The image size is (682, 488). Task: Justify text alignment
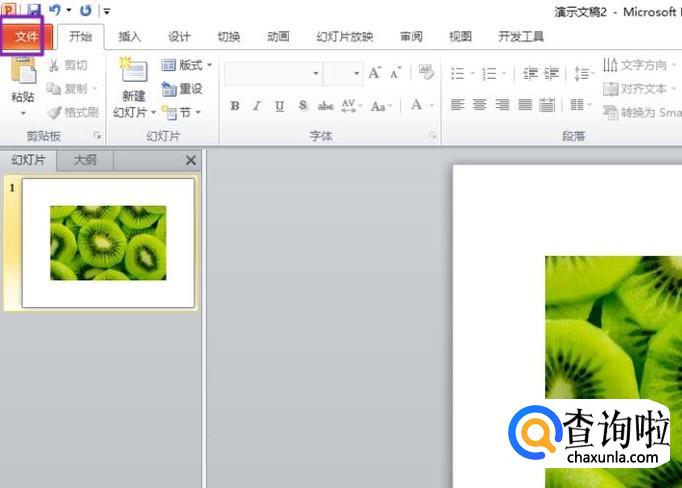pos(525,105)
